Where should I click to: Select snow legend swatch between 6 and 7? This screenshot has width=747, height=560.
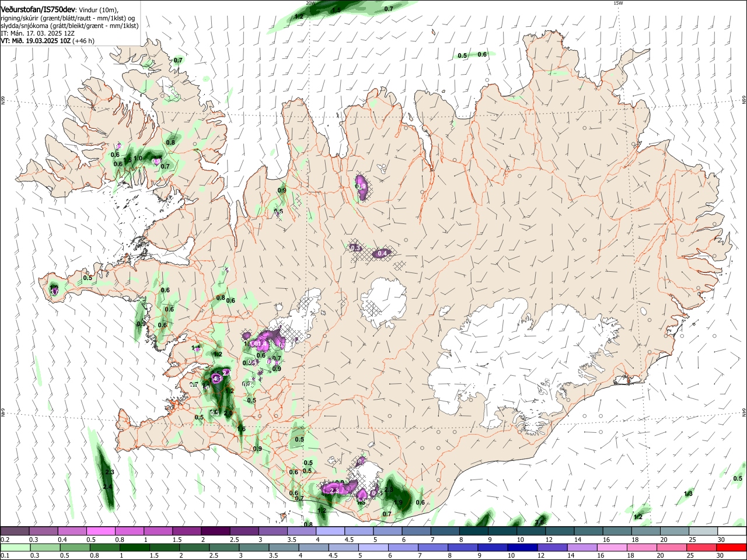tap(416, 531)
